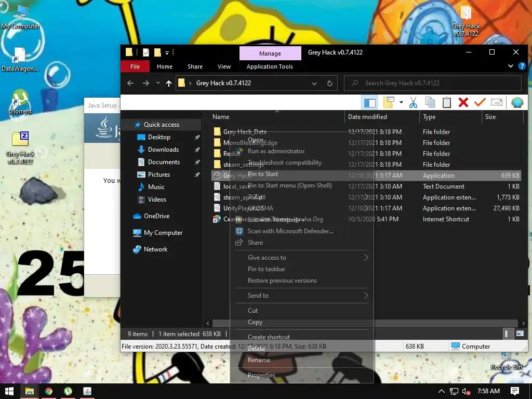Viewport: 532px width, 399px height.
Task: Click the blue shell Classic Explorer settings icon
Action: click(x=517, y=102)
